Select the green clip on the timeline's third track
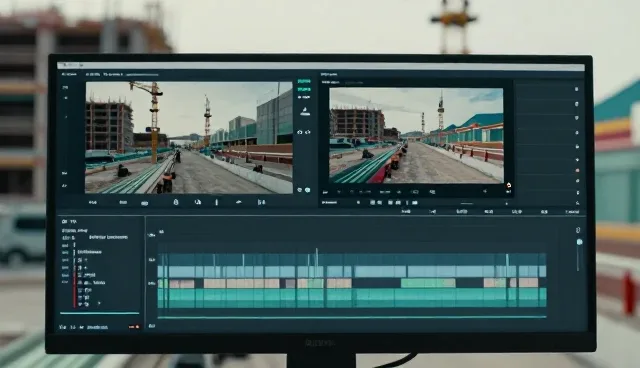Viewport: 640px width, 368px height. tap(428, 283)
